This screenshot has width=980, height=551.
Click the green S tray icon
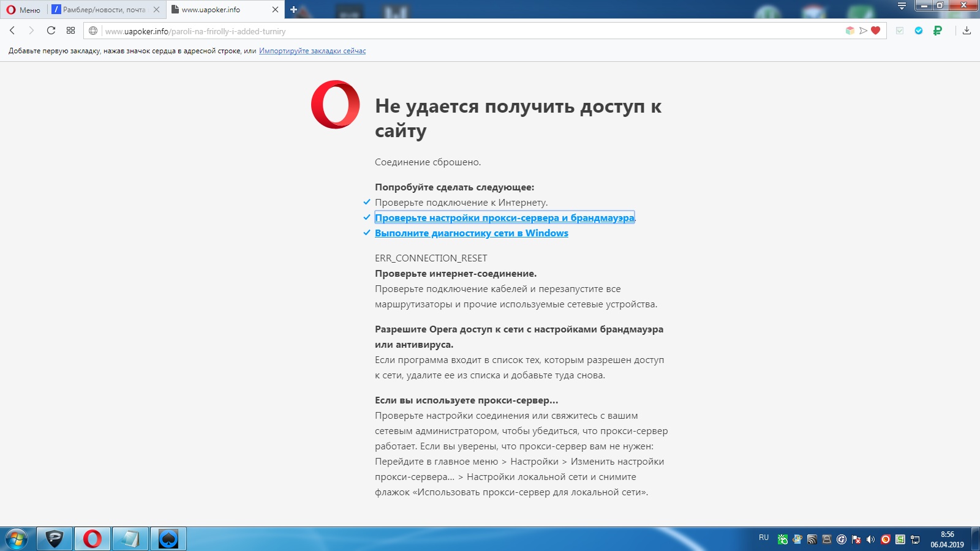point(900,539)
